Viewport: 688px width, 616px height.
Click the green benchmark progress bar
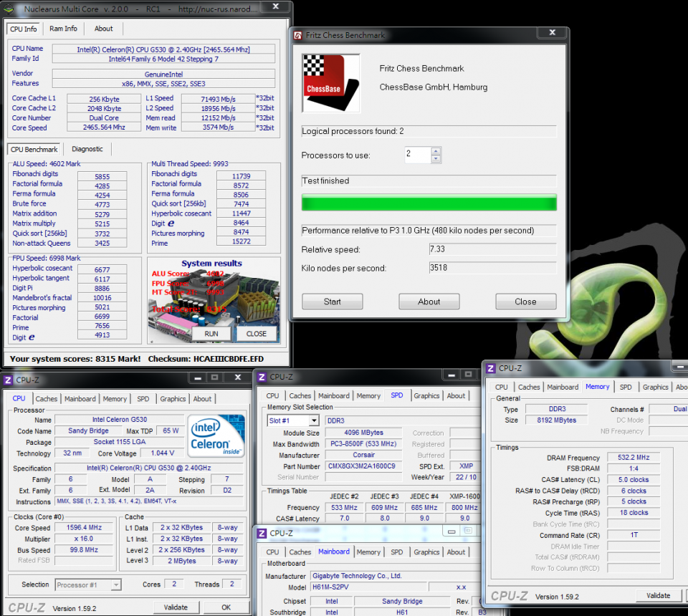point(429,202)
